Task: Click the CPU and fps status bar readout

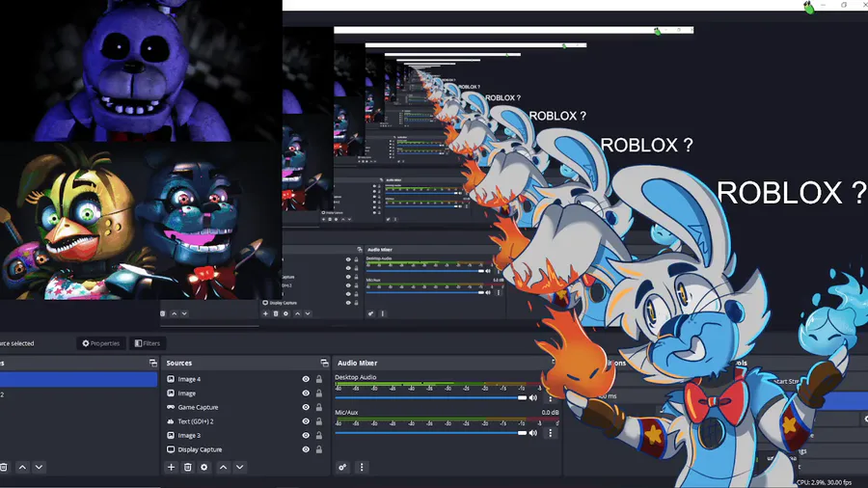Action: coord(824,482)
